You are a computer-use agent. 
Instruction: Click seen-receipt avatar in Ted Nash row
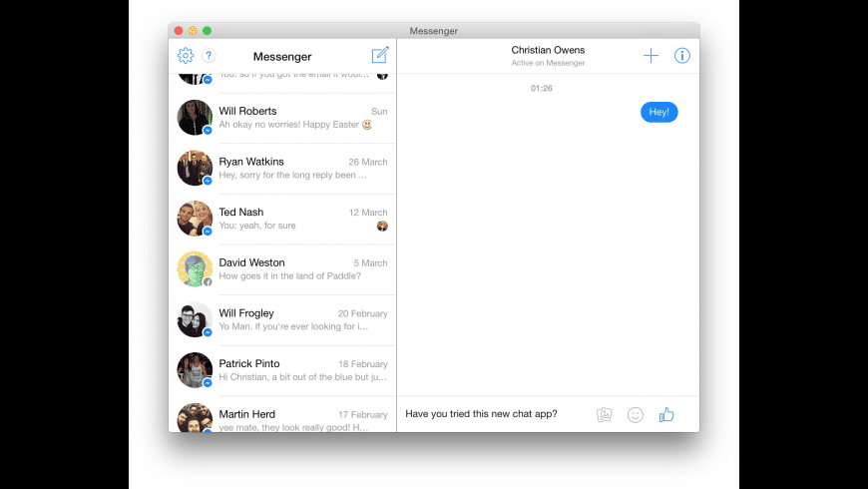[382, 226]
